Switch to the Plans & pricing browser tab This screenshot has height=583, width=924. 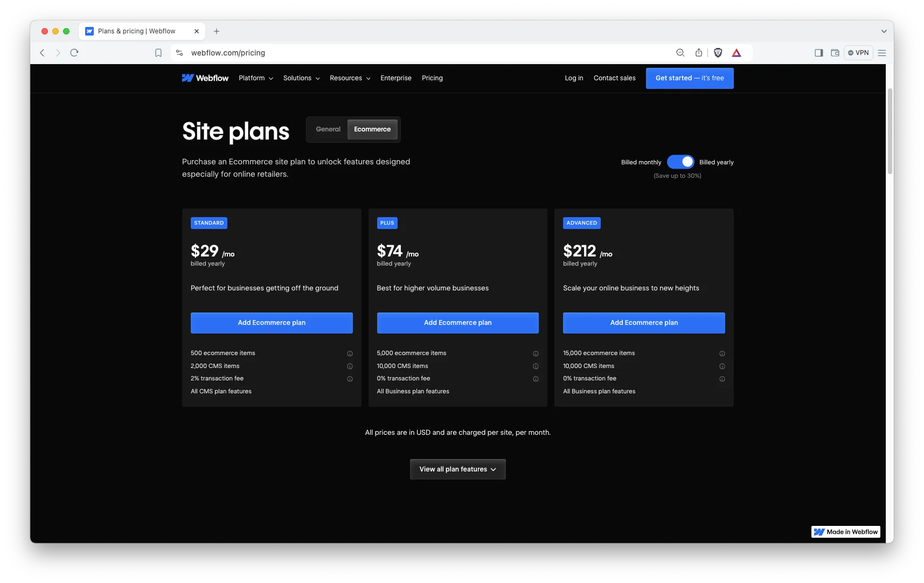[x=136, y=31]
